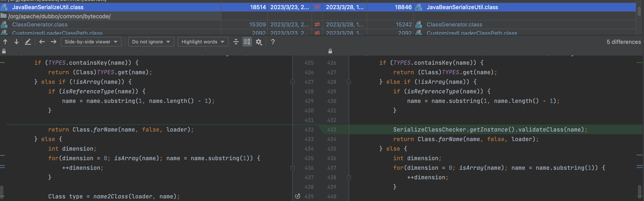
Task: Click the size value 18514
Action: pos(258,7)
